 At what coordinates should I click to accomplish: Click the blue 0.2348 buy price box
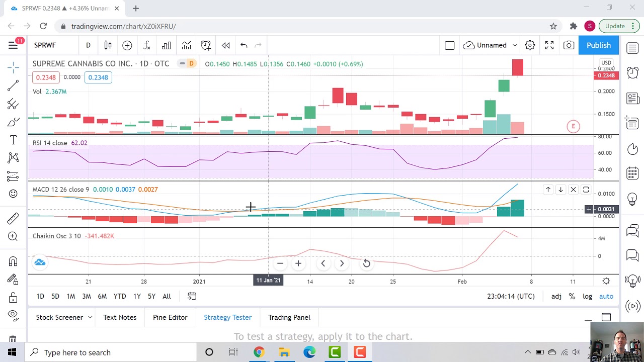coord(98,77)
